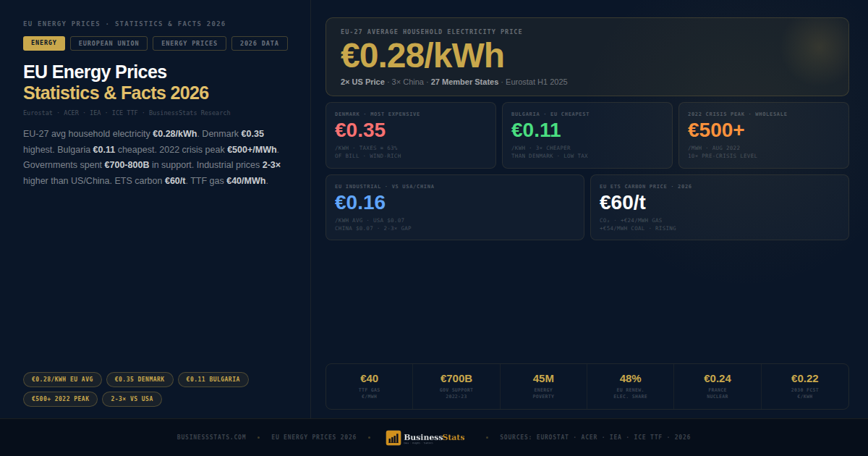This screenshot has width=868, height=456.
Task: Switch to the EUROPEAN UNION tab
Action: pyautogui.click(x=109, y=43)
